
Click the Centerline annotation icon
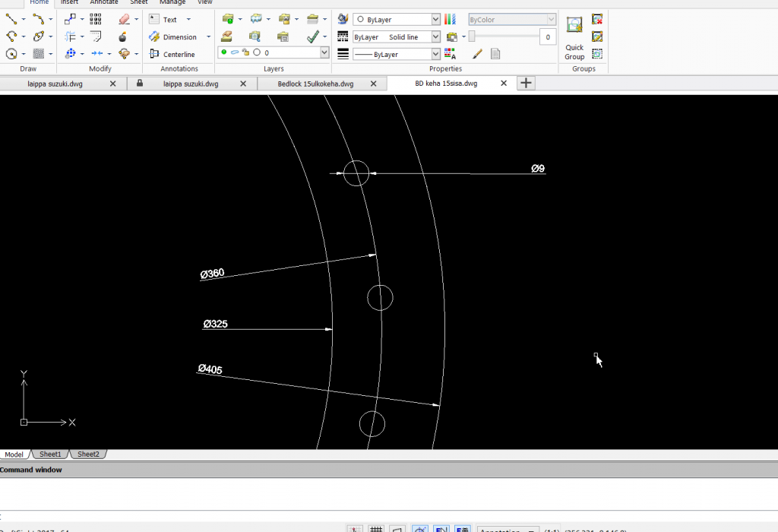pos(154,54)
